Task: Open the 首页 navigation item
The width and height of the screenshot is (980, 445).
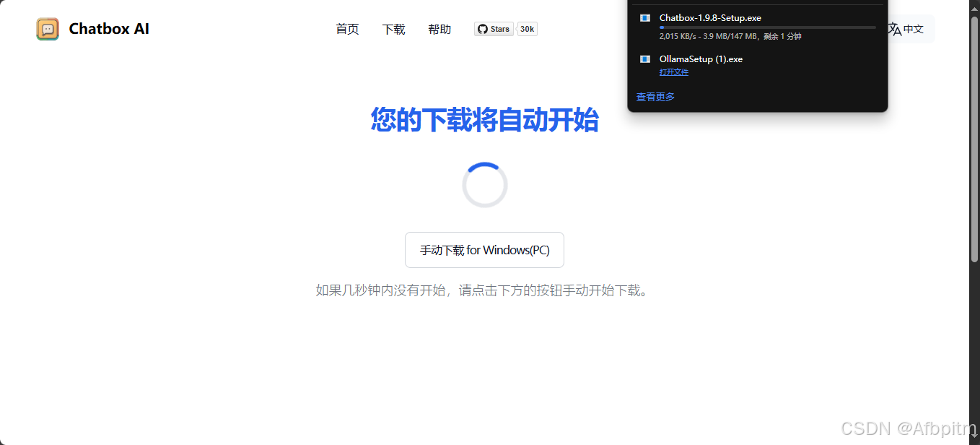Action: coord(346,29)
